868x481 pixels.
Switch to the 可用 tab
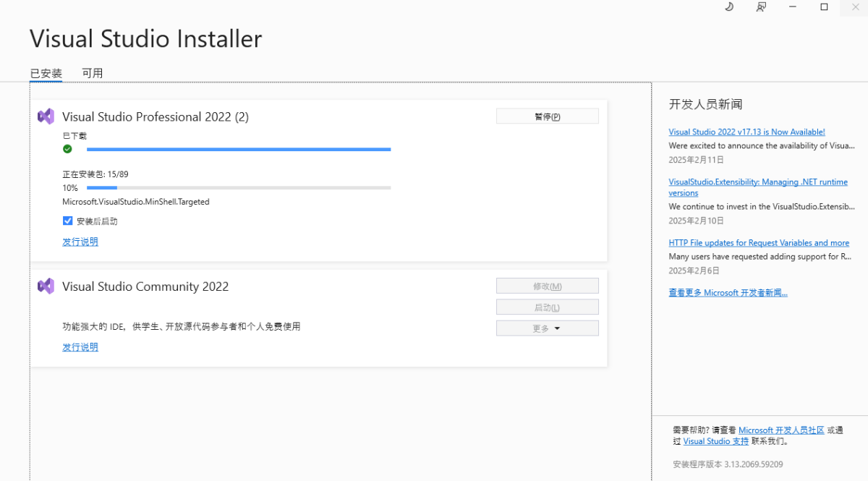(93, 73)
